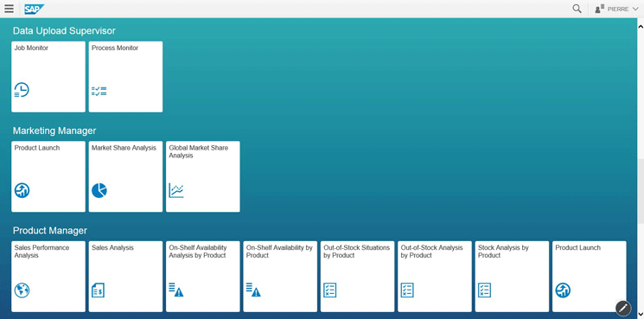Click the PIERRE user name
Viewport: 644px width, 319px height.
coord(618,9)
